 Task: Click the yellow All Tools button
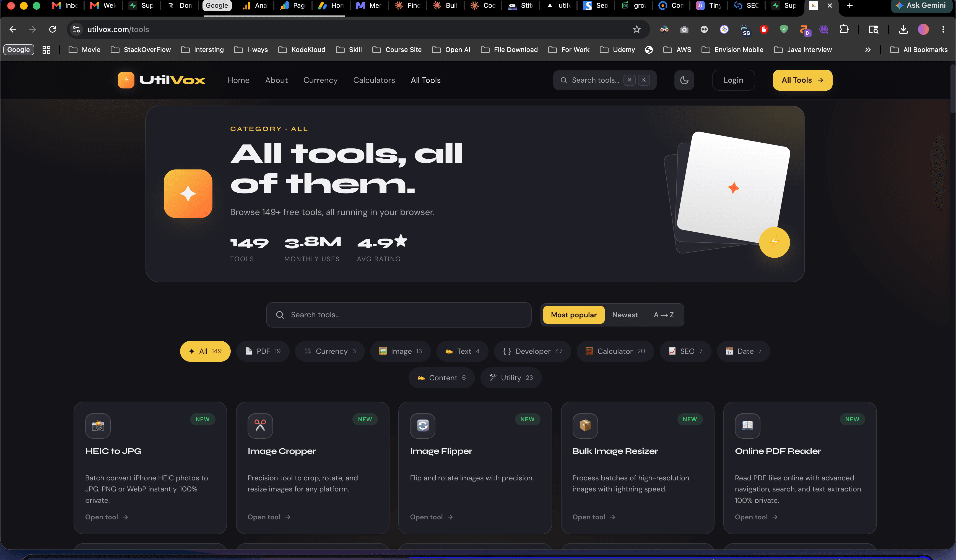coord(802,80)
